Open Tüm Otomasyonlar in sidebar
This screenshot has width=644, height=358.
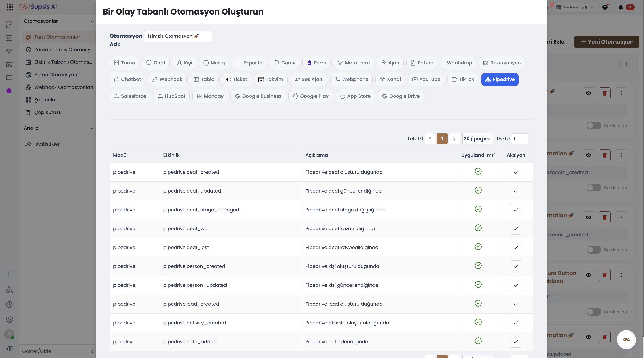pyautogui.click(x=59, y=37)
